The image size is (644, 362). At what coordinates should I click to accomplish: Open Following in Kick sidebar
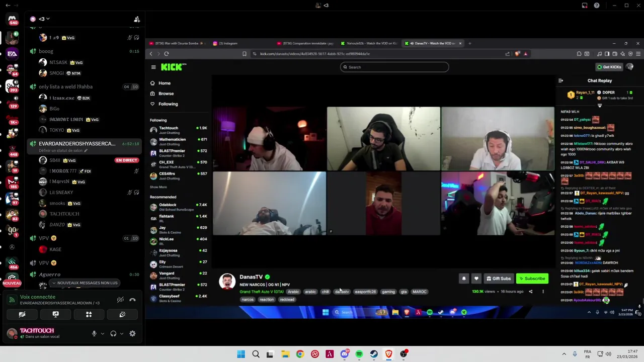pos(168,104)
